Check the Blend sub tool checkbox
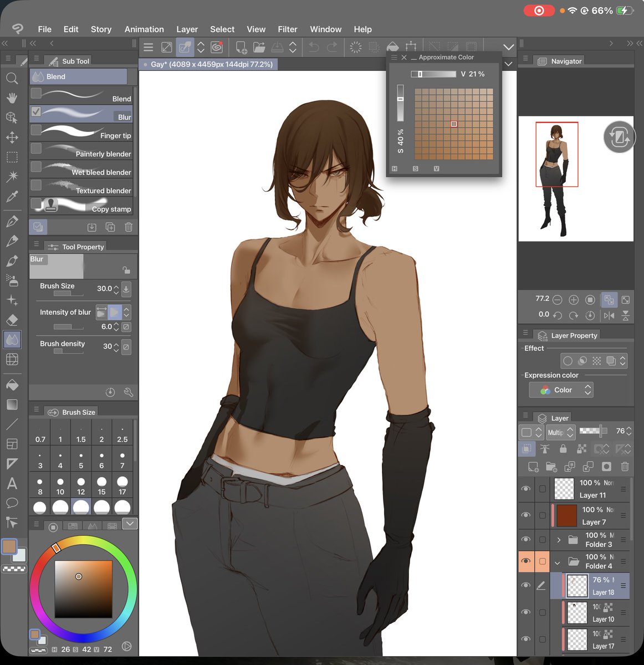Image resolution: width=644 pixels, height=665 pixels. click(36, 93)
